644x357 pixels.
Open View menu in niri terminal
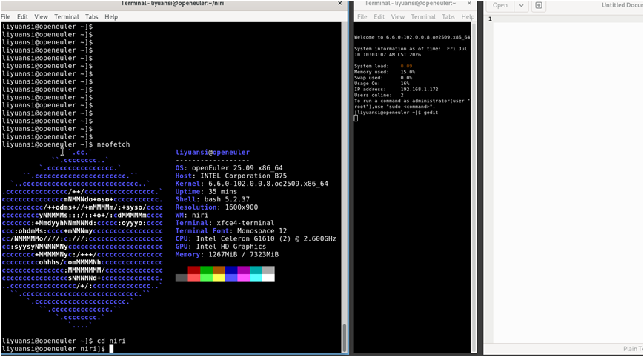tap(41, 17)
